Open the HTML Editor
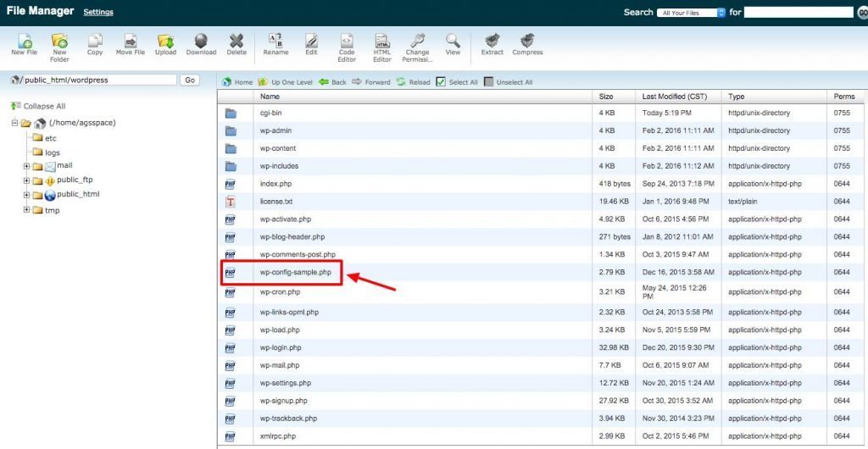This screenshot has height=449, width=868. [x=382, y=47]
